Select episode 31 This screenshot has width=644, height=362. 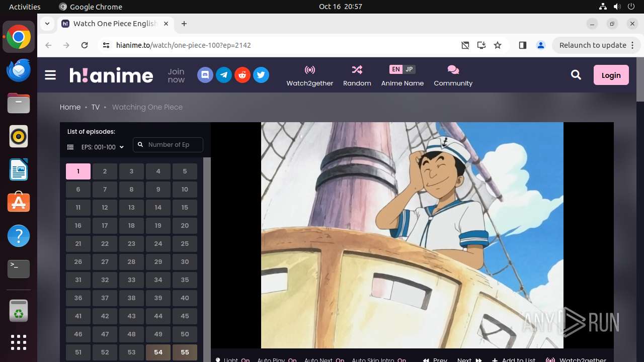coord(78,280)
